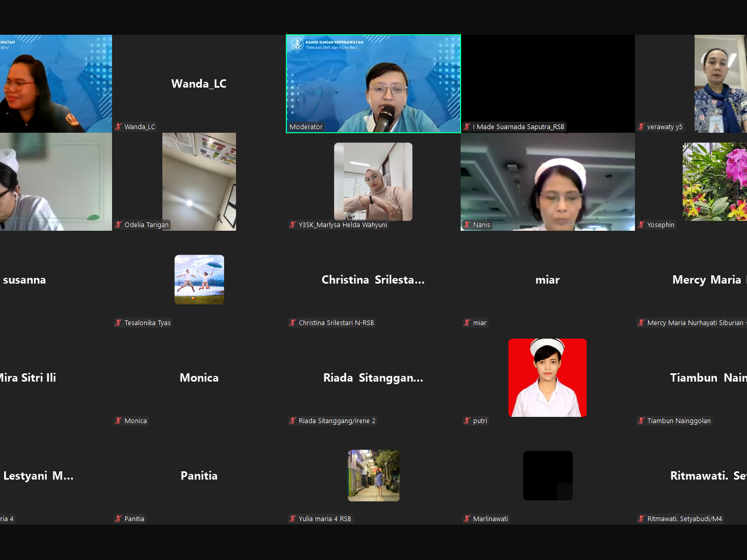Click the muted mic icon for Marlinawati

click(x=467, y=519)
